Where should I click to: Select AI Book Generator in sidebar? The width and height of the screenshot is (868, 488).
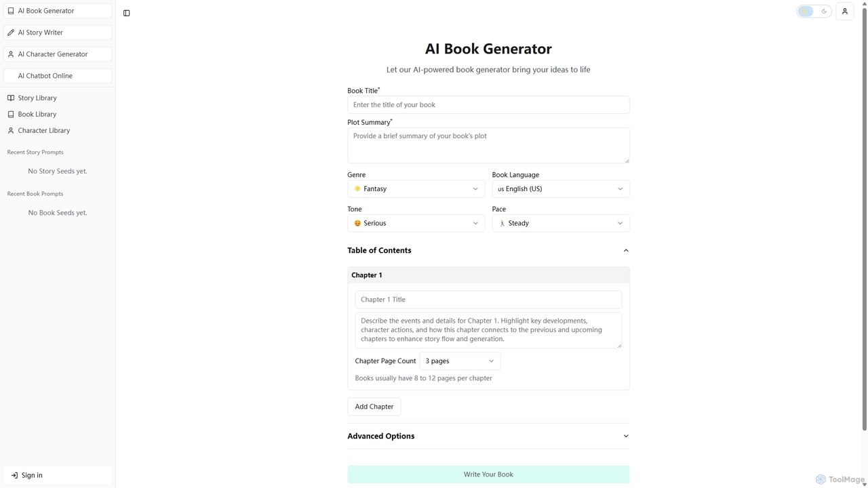pyautogui.click(x=58, y=11)
